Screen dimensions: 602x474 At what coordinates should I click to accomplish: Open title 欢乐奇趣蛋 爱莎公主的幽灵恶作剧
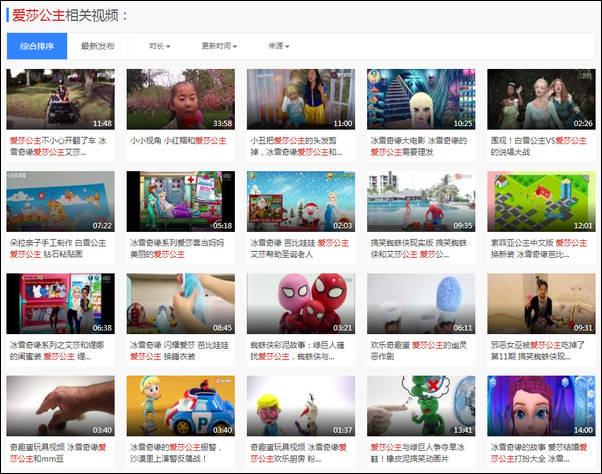pos(418,350)
